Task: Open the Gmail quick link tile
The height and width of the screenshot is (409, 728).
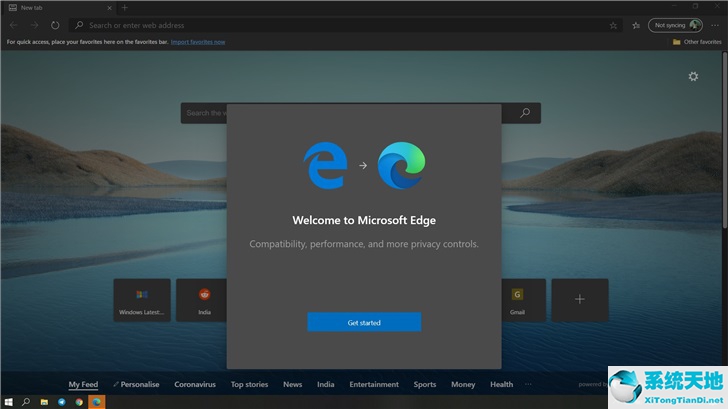Action: (524, 300)
